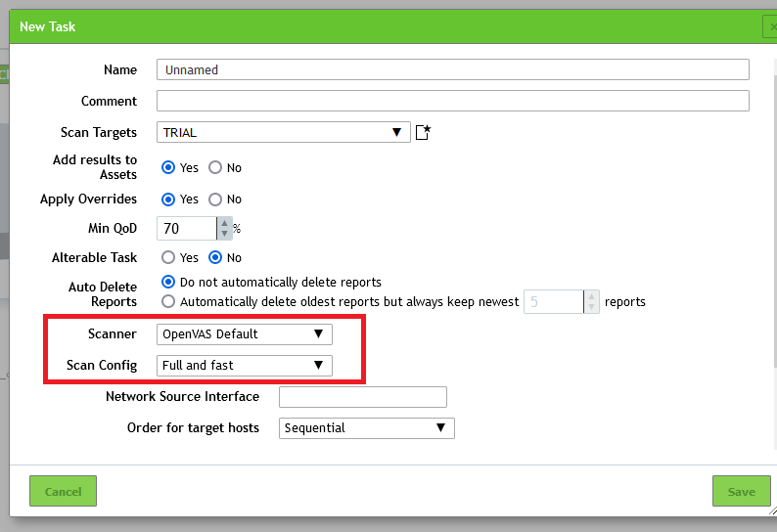Viewport: 777px width, 532px height.
Task: Choose Yes for Apply Overrides
Action: click(168, 199)
